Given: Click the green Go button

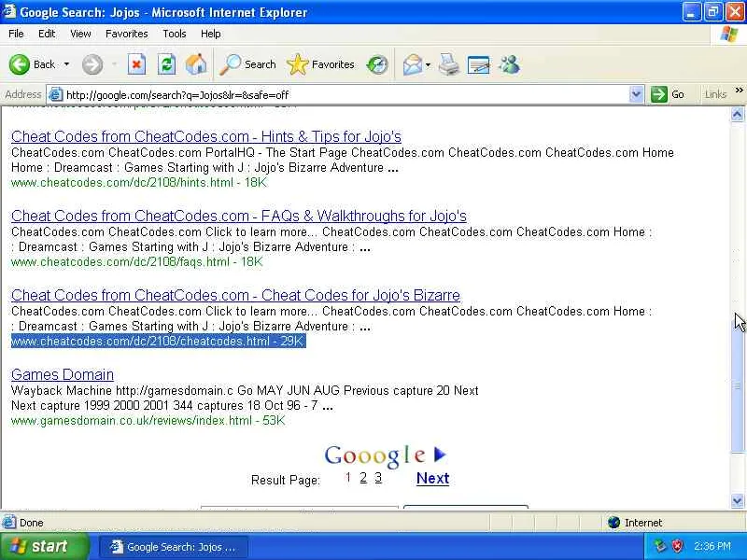Looking at the screenshot, I should (668, 94).
